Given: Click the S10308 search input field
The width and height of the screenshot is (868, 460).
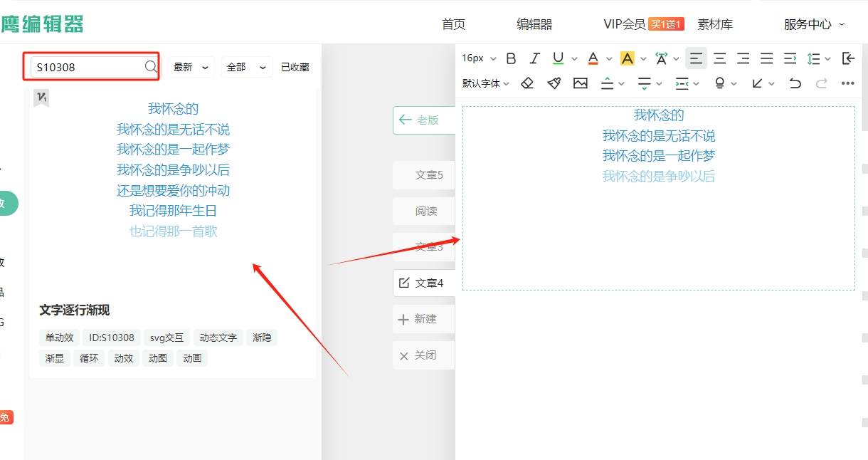Looking at the screenshot, I should coord(87,67).
